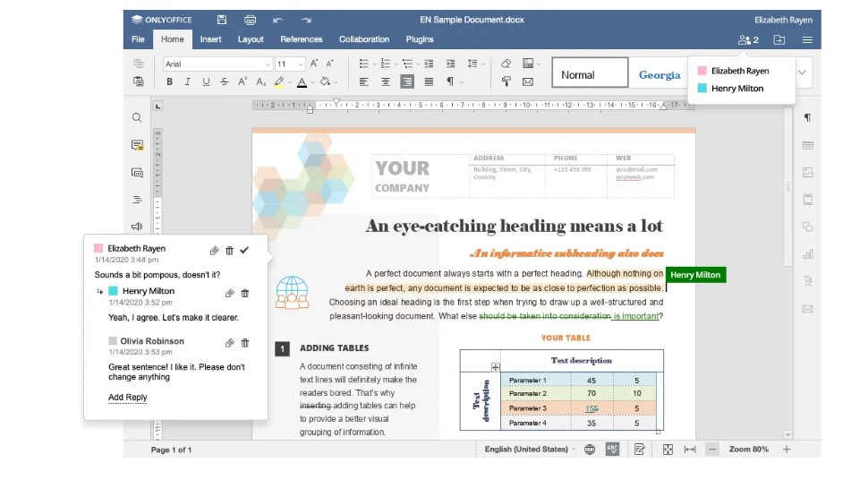Open the navigation headings panel
Viewport: 868px width, 497px height.
tap(137, 200)
